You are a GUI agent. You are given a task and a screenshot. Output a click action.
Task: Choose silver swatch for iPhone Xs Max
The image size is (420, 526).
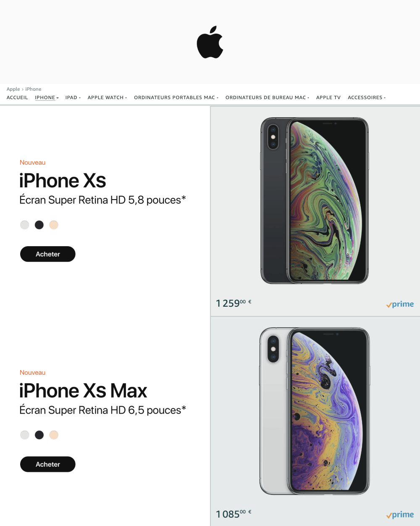point(25,435)
